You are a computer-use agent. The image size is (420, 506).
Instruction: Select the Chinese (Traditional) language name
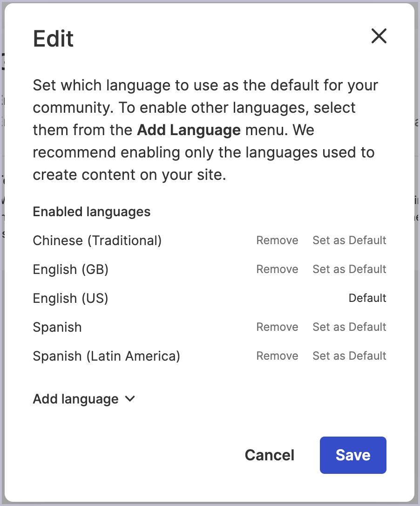(97, 240)
